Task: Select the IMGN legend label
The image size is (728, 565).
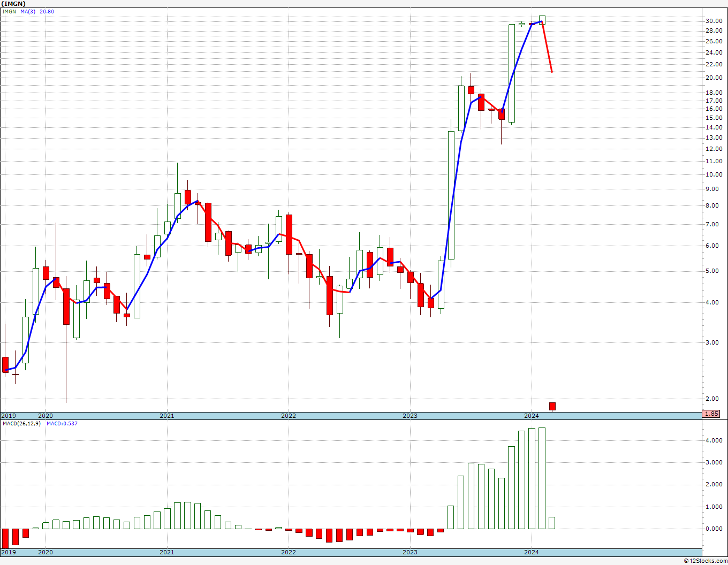Action: 9,11
